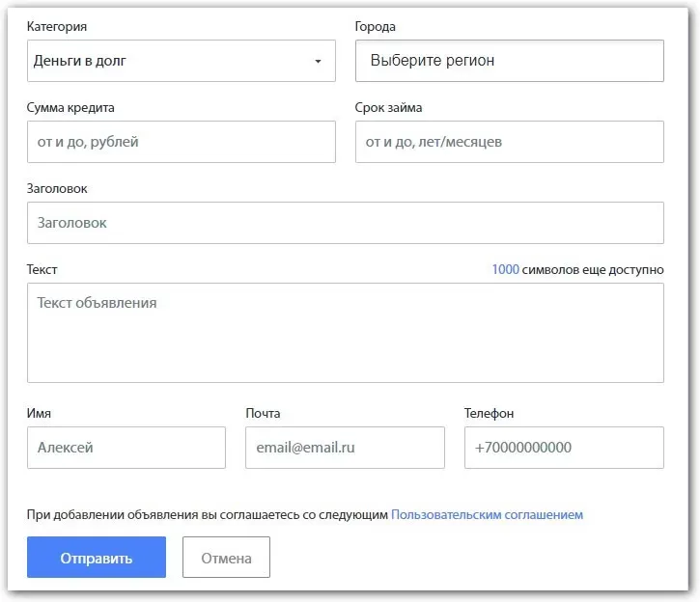This screenshot has height=602, width=700.
Task: Select the Почта email input field
Action: (345, 448)
